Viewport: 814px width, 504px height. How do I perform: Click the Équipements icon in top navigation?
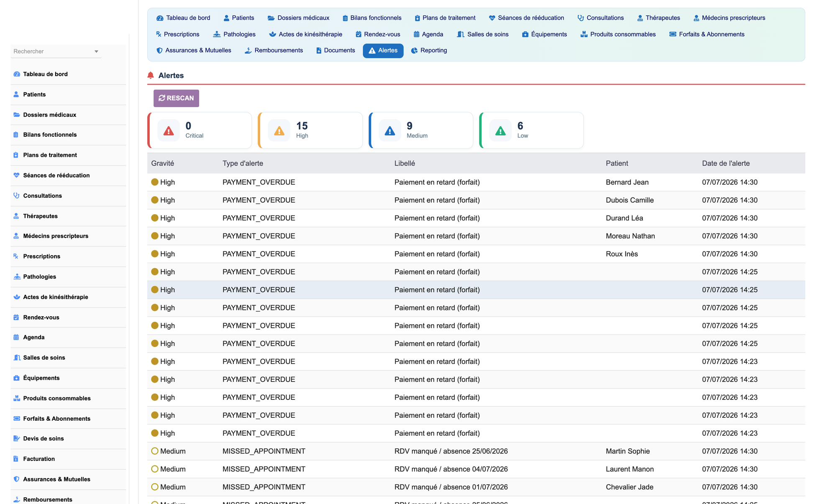pos(525,34)
